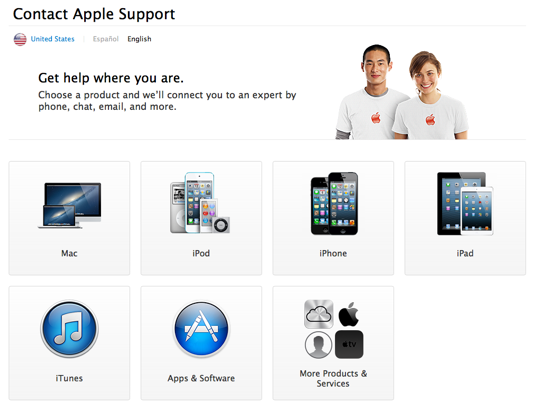540x410 pixels.
Task: Select the iPod devices image
Action: pos(200,203)
